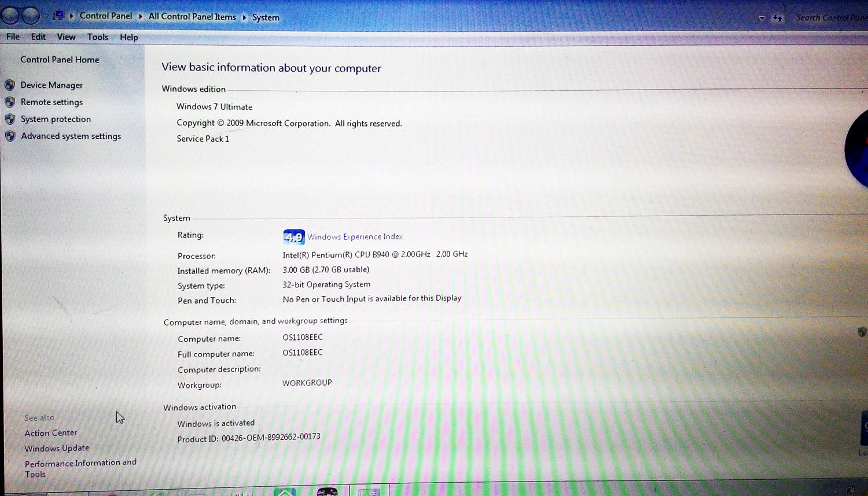The width and height of the screenshot is (868, 496).
Task: Click the No Pen or Touch Input text
Action: 372,299
